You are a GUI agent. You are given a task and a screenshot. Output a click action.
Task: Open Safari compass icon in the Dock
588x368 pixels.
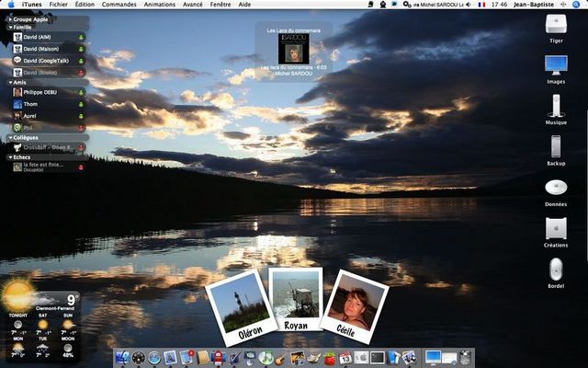(154, 358)
